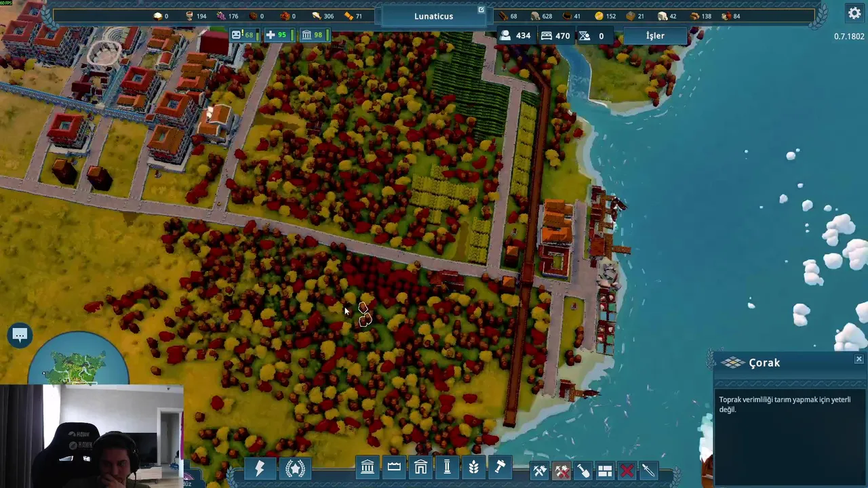The image size is (868, 488).
Task: Click the resource counter showing 71
Action: [x=354, y=16]
